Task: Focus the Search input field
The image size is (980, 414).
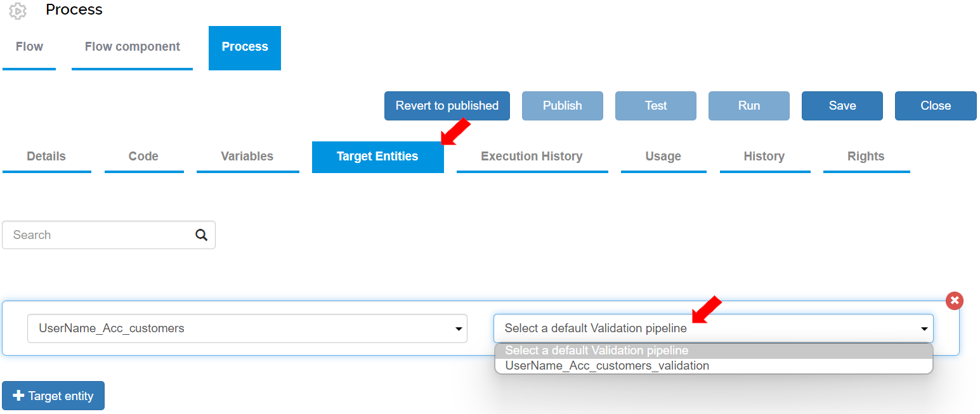Action: [x=101, y=235]
